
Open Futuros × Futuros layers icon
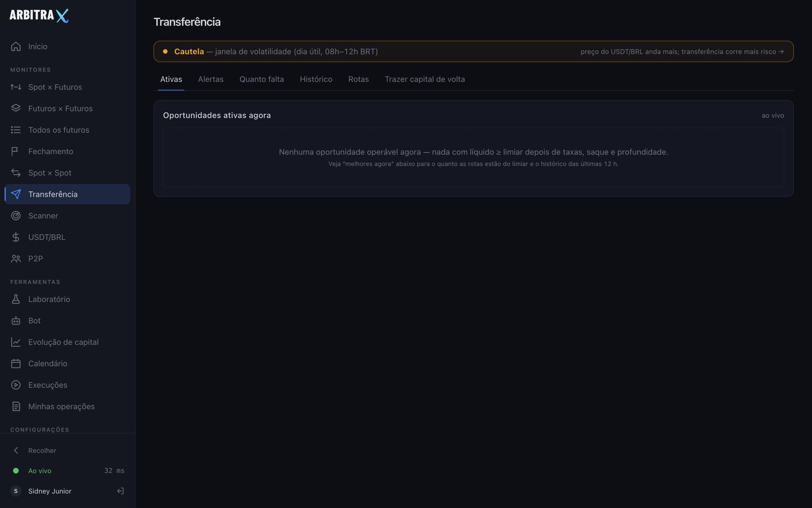tap(16, 108)
